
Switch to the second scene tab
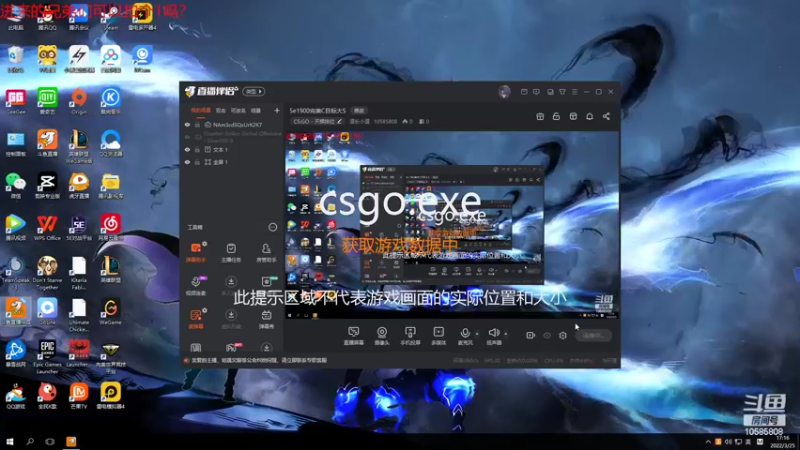point(221,110)
